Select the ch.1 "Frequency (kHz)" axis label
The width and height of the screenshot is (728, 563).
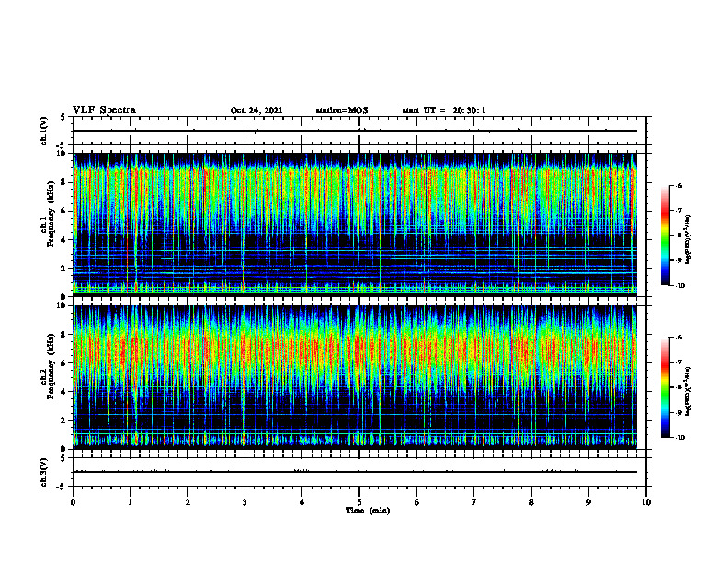[50, 214]
